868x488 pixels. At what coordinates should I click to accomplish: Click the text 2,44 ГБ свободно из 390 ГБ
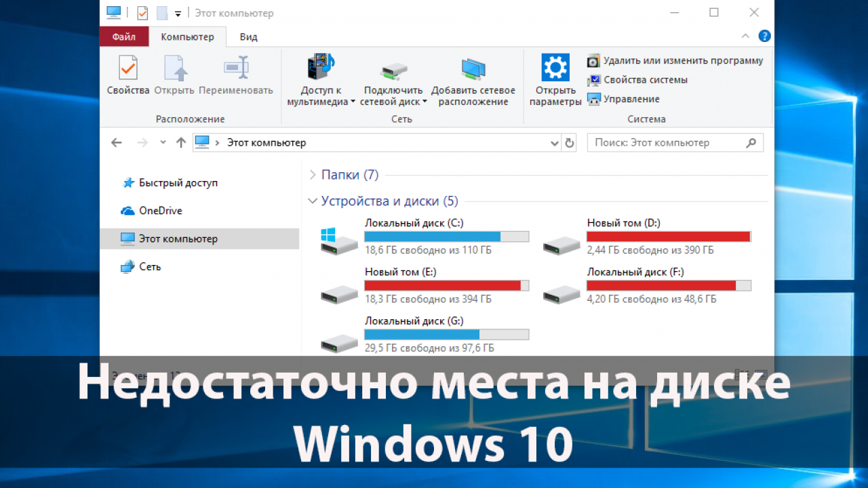click(650, 250)
